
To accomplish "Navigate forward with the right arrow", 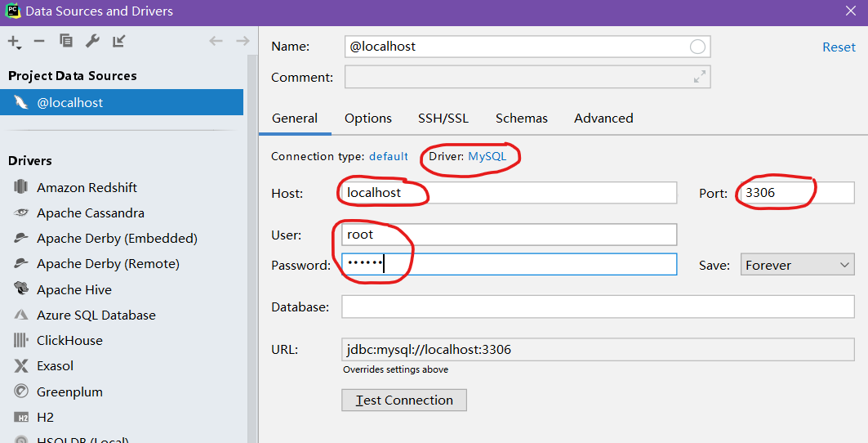I will point(243,41).
